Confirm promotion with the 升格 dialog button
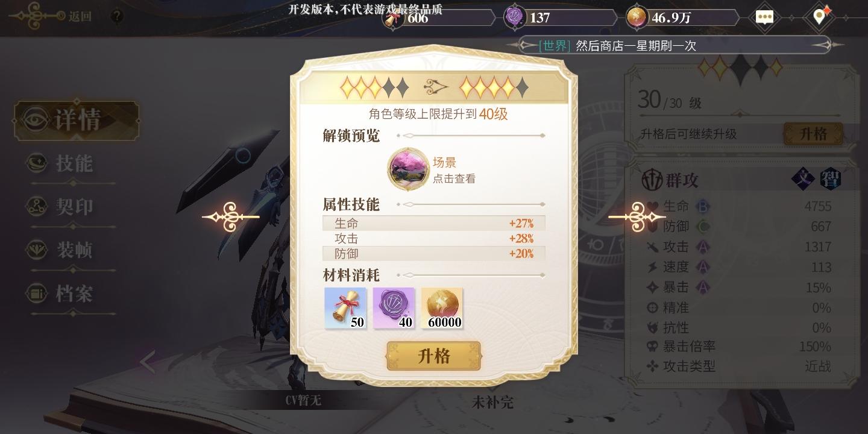Screen dimensions: 868x434 434,356
